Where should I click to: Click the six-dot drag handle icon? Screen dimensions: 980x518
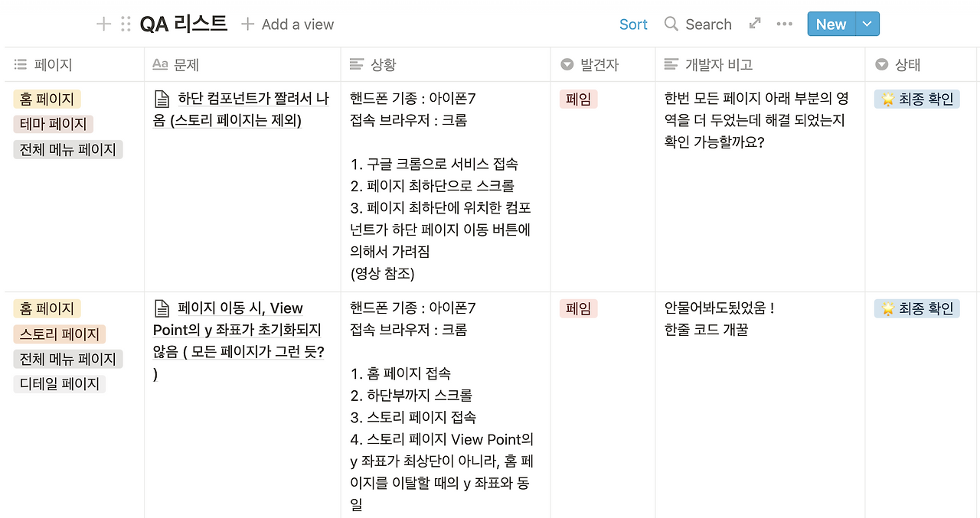tap(126, 24)
